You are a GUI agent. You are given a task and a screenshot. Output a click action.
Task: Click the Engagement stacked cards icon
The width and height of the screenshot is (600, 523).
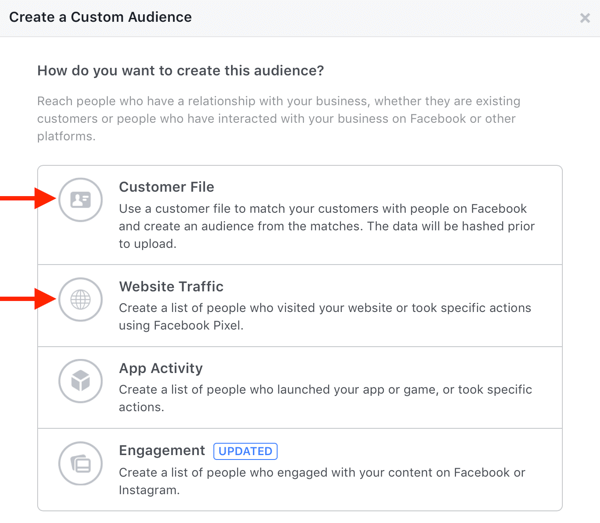point(80,464)
